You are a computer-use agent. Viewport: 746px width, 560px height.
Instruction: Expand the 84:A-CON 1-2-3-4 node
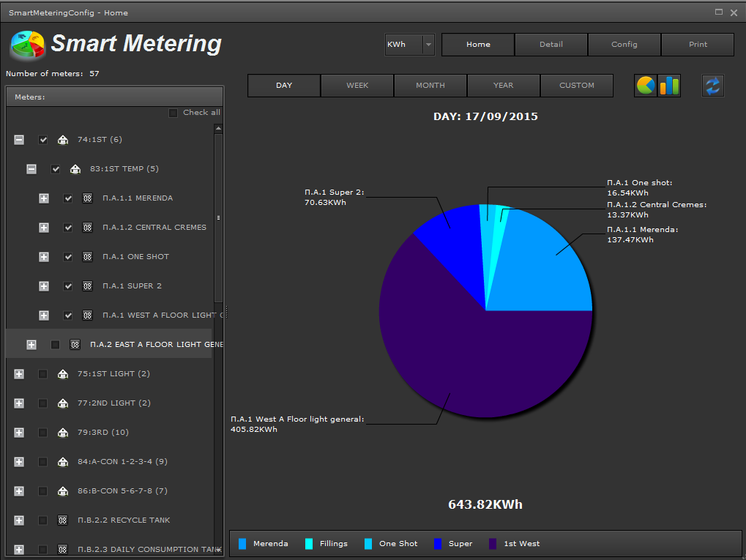(19, 462)
